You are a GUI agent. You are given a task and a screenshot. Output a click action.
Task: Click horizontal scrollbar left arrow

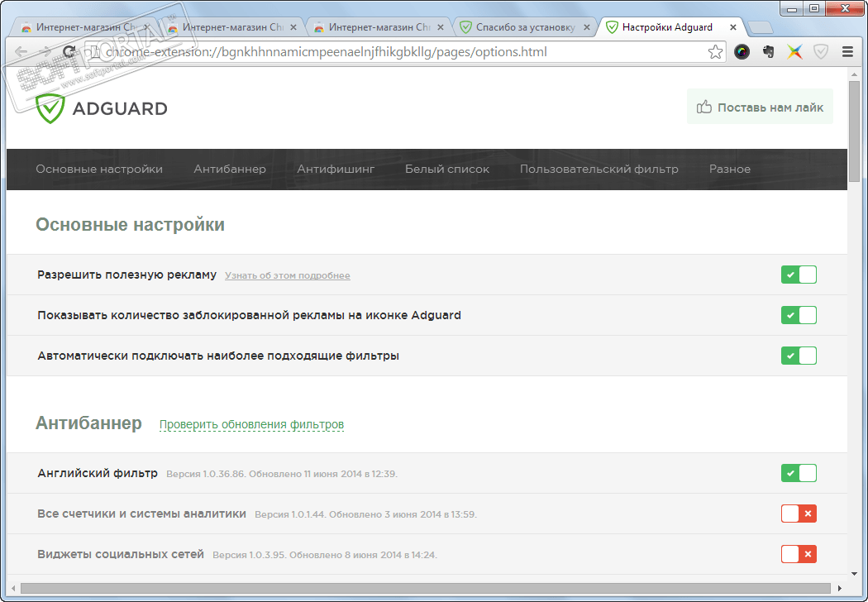[x=12, y=588]
